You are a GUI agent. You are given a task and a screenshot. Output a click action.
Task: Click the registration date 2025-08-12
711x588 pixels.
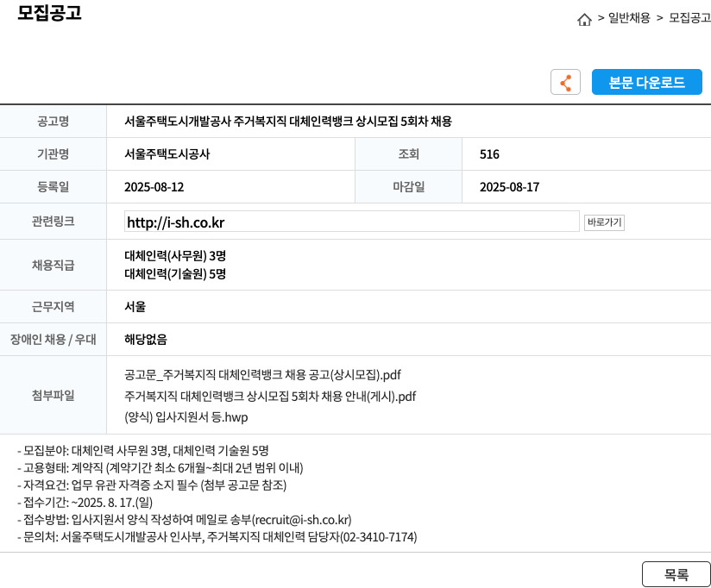(x=154, y=187)
